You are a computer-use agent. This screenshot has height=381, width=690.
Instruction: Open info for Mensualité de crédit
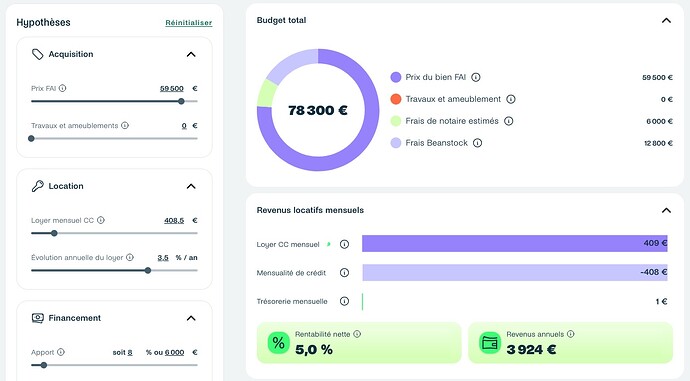pos(345,273)
